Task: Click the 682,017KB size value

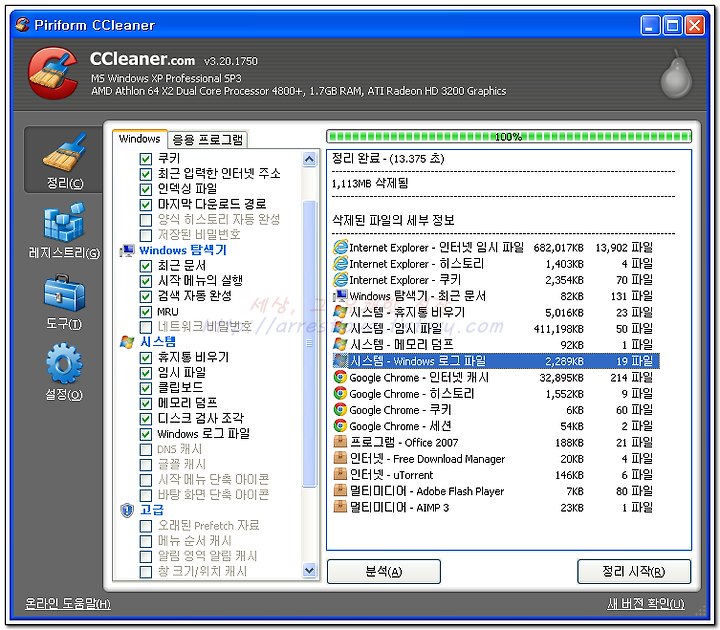Action: (x=559, y=248)
